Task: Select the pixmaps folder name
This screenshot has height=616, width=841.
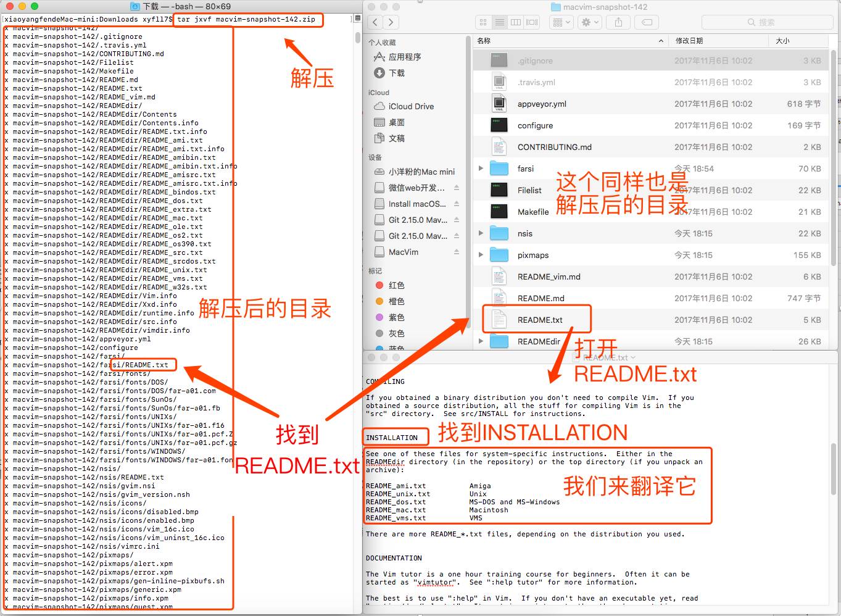Action: coord(532,255)
